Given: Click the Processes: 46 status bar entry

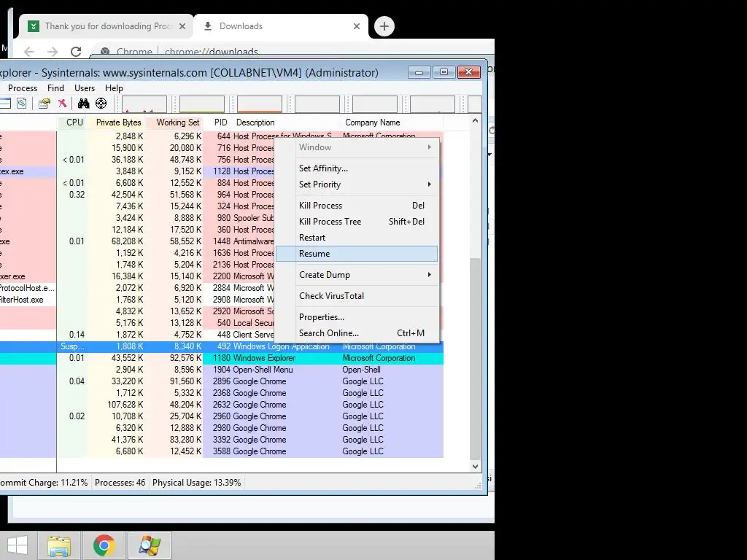Looking at the screenshot, I should (x=120, y=483).
